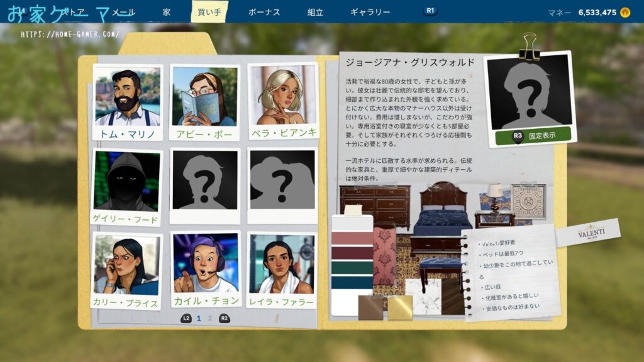Click the gold metal material sample
Viewport: 644px width, 362px height.
(x=400, y=307)
